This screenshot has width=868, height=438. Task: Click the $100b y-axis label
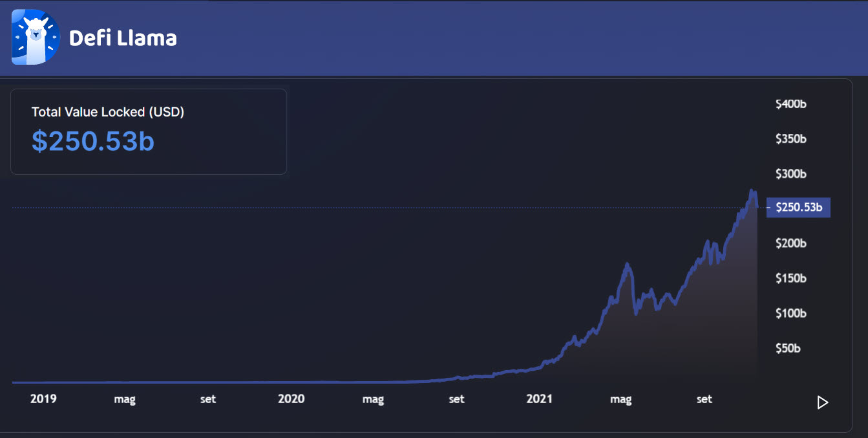[x=791, y=313]
